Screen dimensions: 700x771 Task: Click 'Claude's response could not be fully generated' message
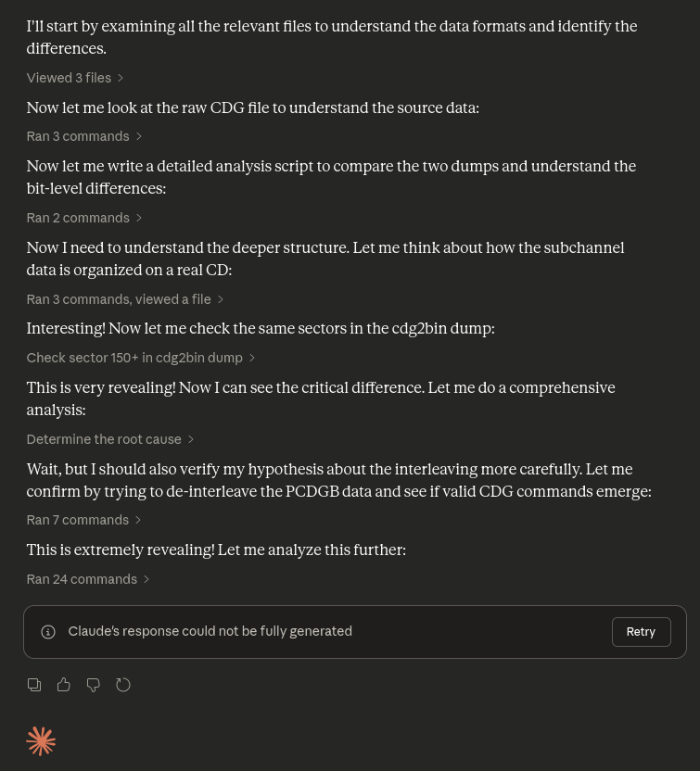pyautogui.click(x=210, y=631)
